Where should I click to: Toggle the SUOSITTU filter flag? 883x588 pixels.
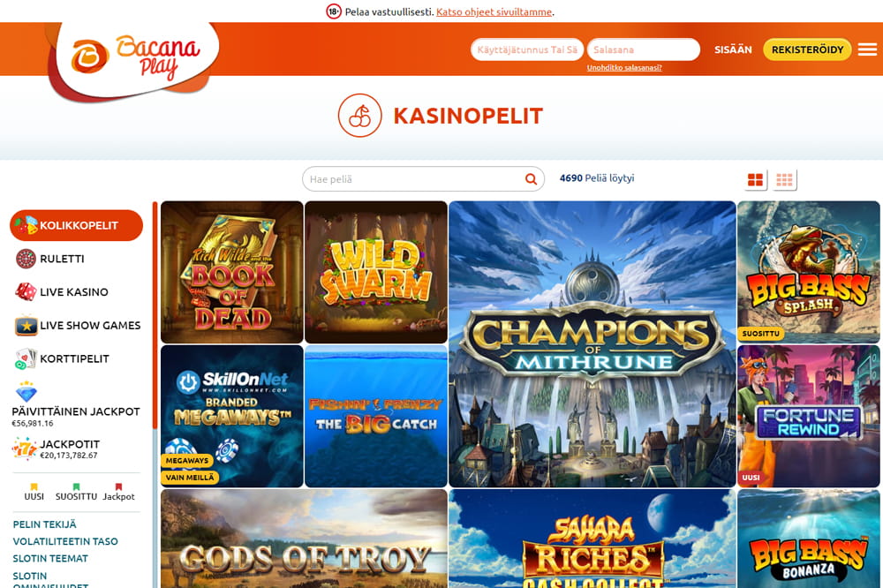point(76,492)
